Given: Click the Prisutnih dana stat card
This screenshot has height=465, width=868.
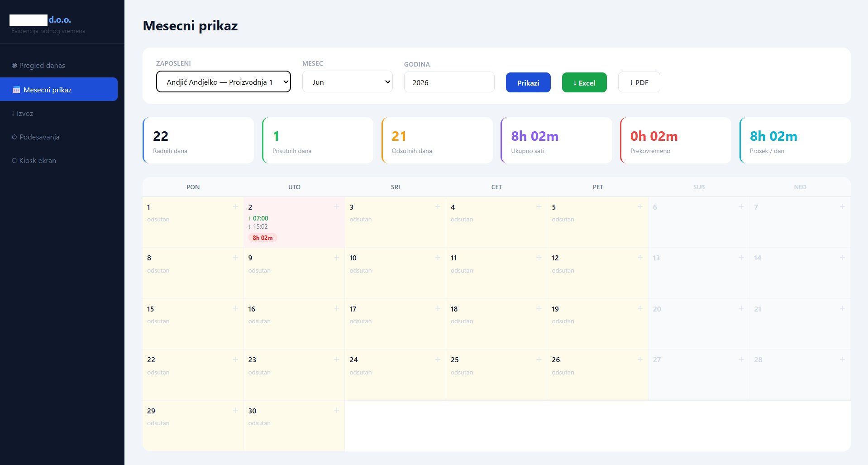Looking at the screenshot, I should (318, 140).
